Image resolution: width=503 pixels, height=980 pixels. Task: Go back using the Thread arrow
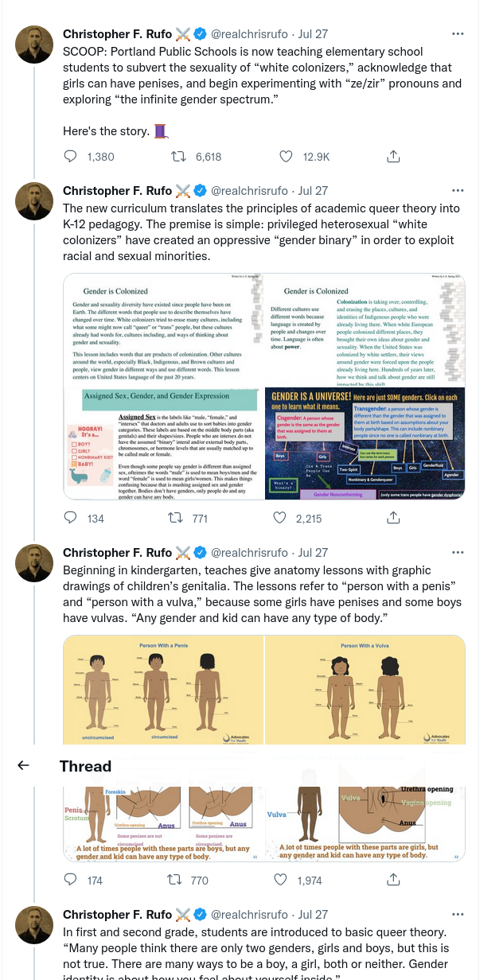tap(23, 765)
